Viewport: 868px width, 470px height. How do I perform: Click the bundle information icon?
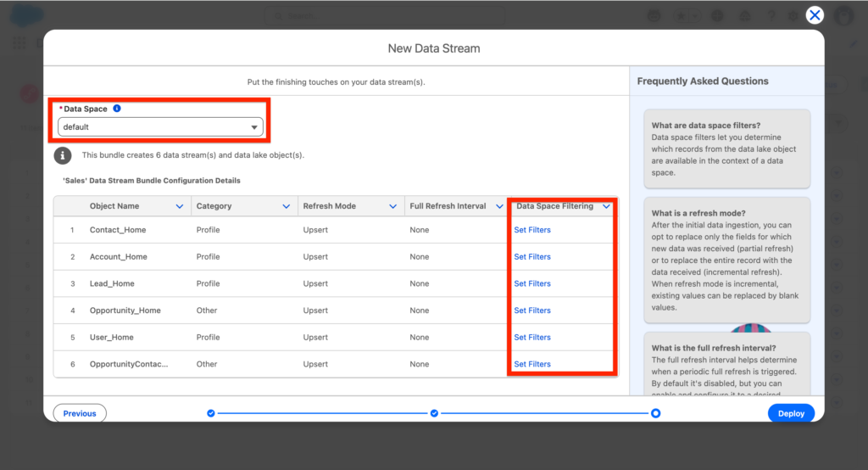[62, 155]
